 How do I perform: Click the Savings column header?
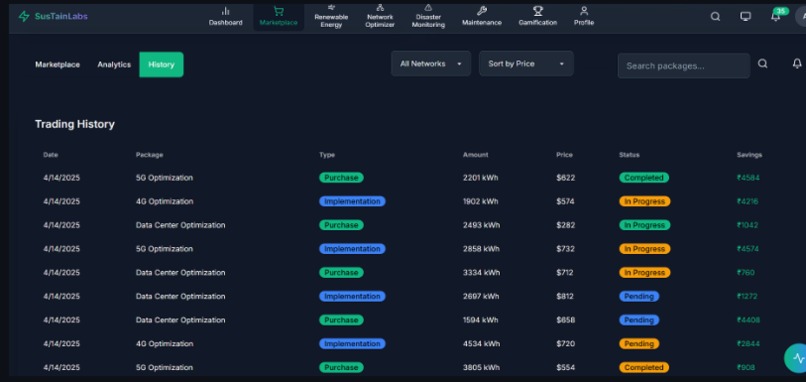[x=749, y=155]
